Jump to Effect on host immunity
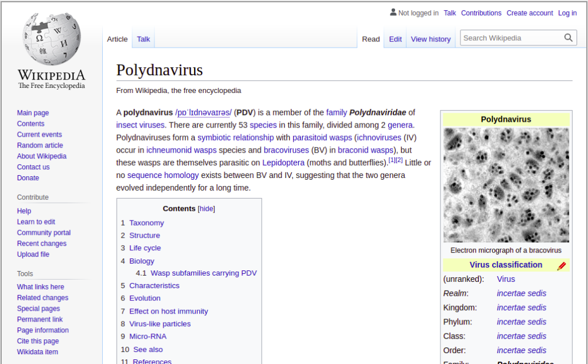This screenshot has height=364, width=588. (x=169, y=312)
